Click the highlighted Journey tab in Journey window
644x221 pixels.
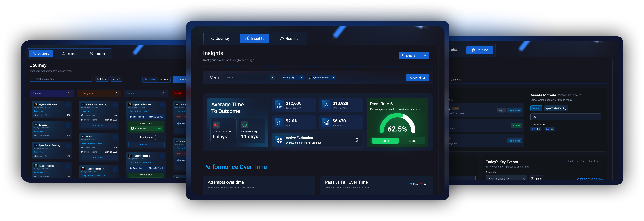click(41, 54)
